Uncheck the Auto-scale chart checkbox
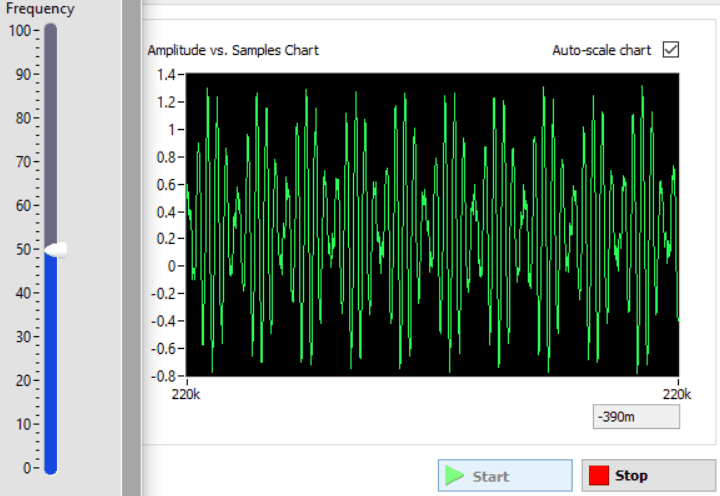 click(x=671, y=50)
